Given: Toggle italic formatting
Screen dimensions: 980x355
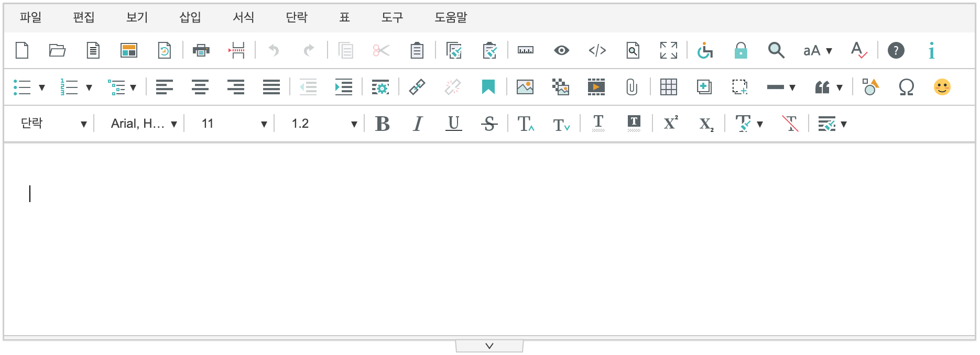Looking at the screenshot, I should [x=418, y=124].
